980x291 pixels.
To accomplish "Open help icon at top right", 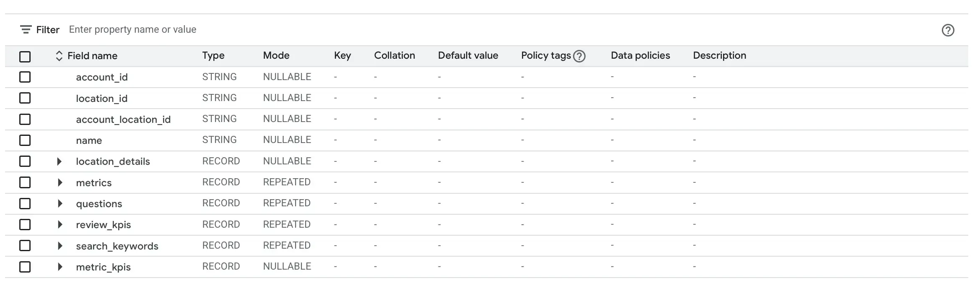I will tap(948, 30).
